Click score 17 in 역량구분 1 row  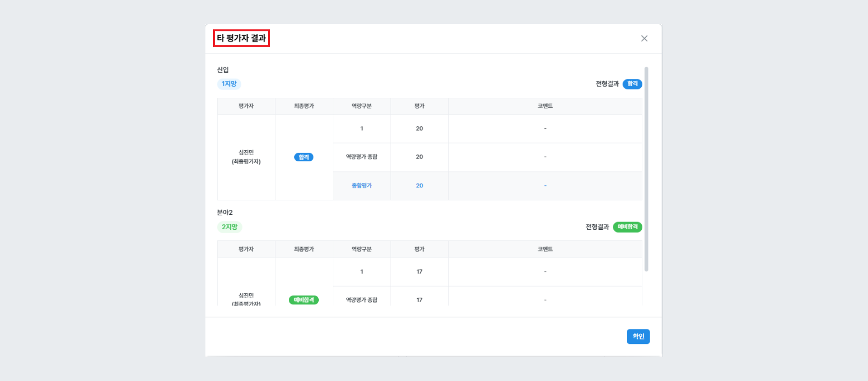pyautogui.click(x=420, y=272)
